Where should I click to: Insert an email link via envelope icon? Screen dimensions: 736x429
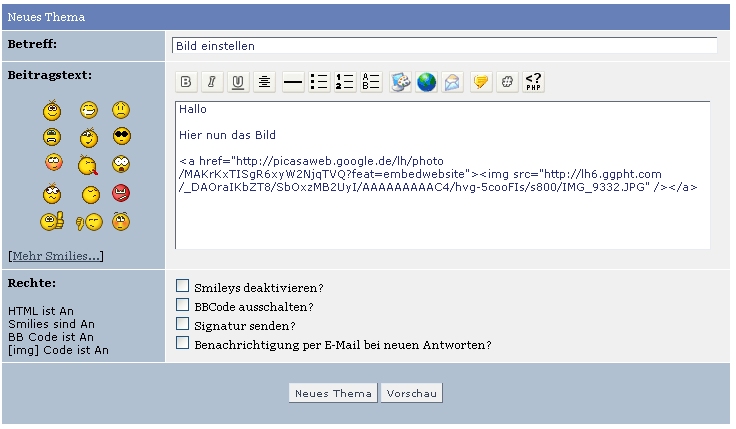coord(453,83)
